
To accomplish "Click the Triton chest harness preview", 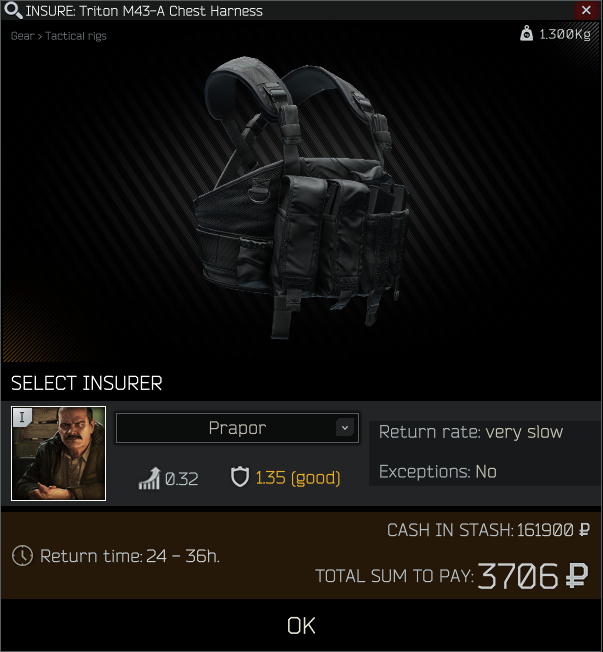I will [x=302, y=198].
